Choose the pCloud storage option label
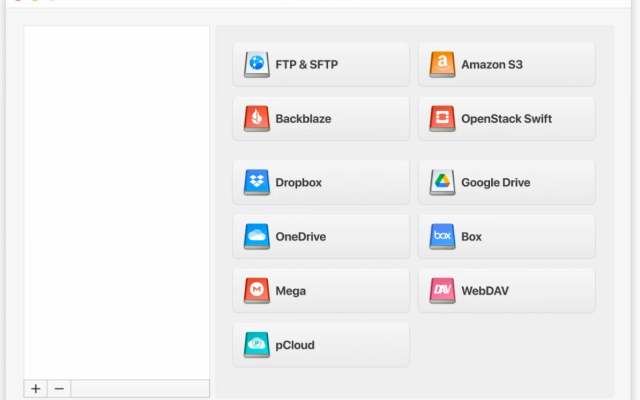This screenshot has width=640, height=400. (295, 345)
